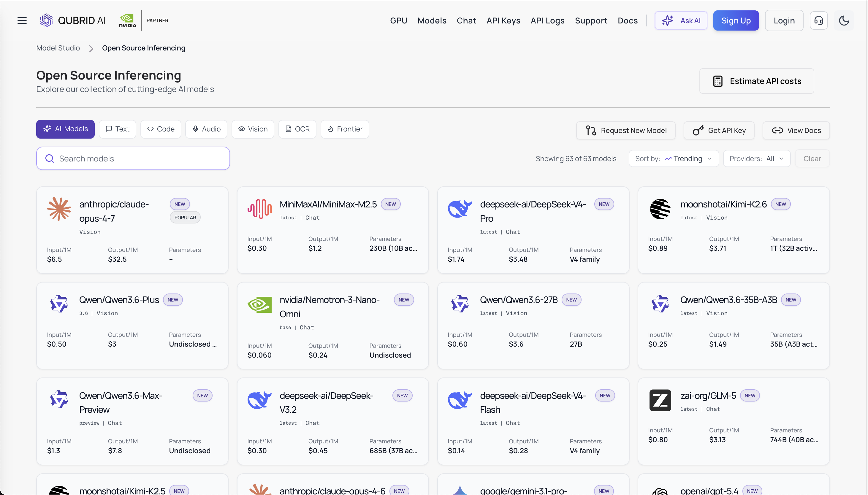Image resolution: width=868 pixels, height=495 pixels.
Task: Click the MiniMax waveform logo icon
Action: [x=259, y=209]
